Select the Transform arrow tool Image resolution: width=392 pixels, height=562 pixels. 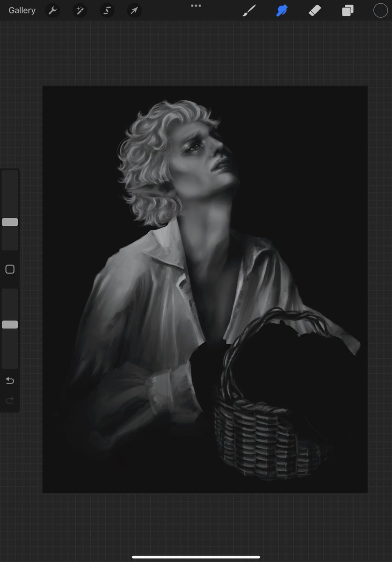click(x=134, y=10)
